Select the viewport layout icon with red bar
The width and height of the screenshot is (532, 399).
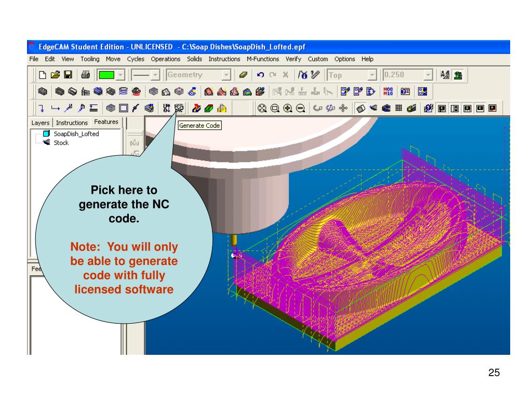click(x=493, y=108)
